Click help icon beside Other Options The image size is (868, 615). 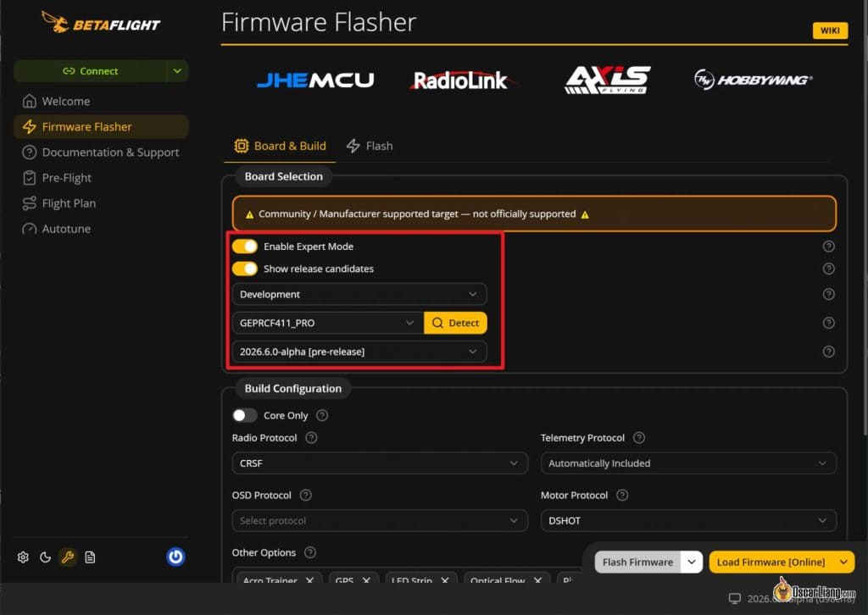pyautogui.click(x=310, y=552)
